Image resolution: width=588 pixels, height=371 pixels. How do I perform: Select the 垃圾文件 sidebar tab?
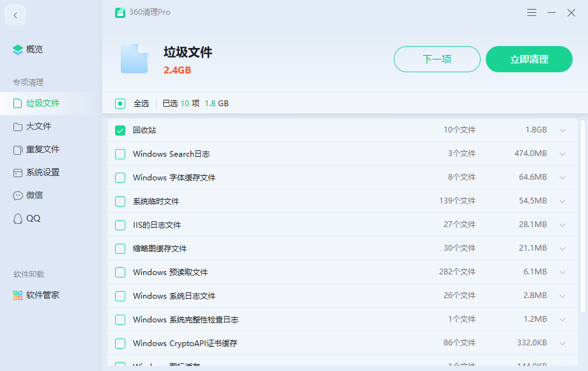click(35, 103)
